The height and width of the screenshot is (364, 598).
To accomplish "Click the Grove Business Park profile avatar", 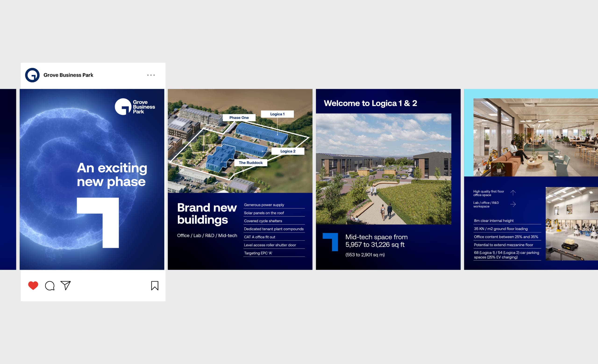I will pos(32,75).
